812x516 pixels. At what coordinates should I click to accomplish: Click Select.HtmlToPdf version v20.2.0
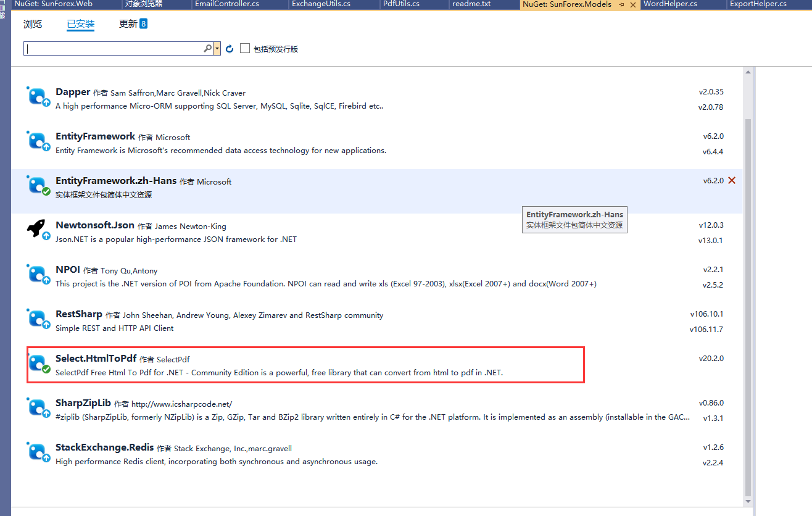tap(711, 358)
